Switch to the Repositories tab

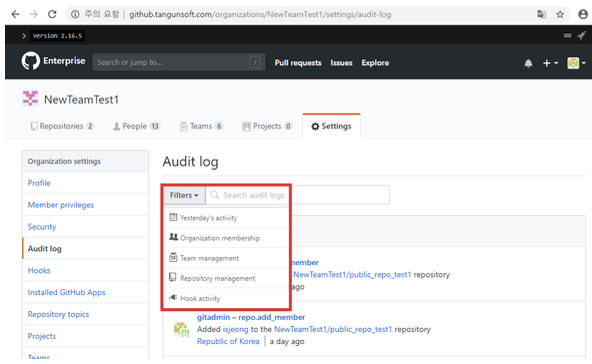62,126
